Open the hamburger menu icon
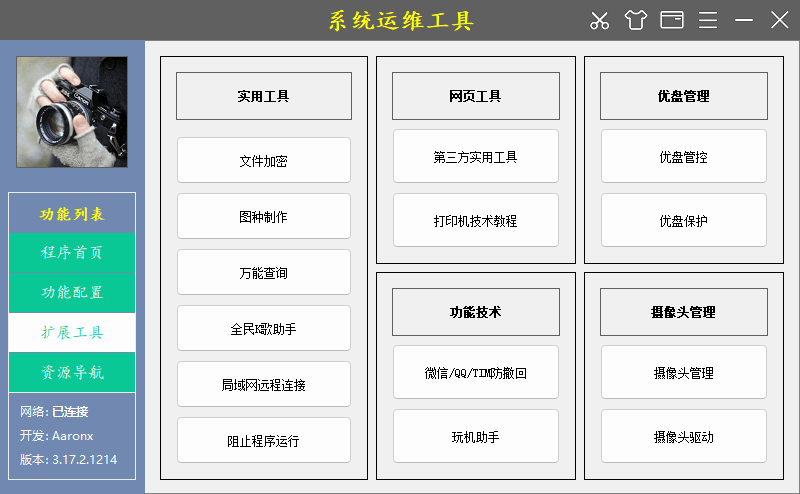Screen dimensions: 800x494 pos(708,20)
